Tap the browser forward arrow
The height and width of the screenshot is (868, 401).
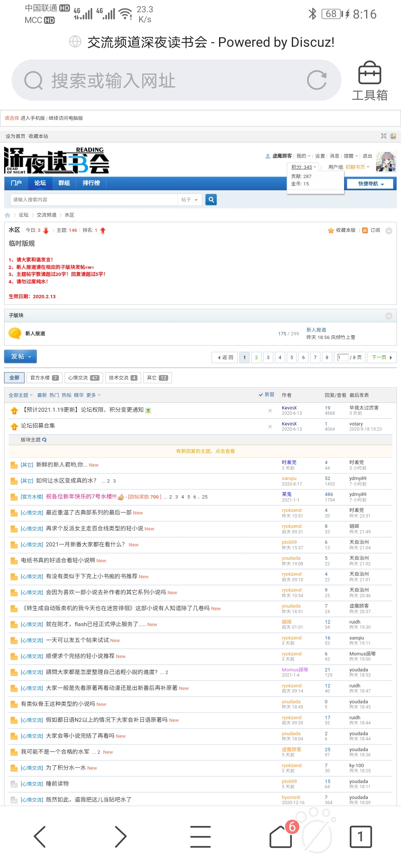click(x=120, y=836)
